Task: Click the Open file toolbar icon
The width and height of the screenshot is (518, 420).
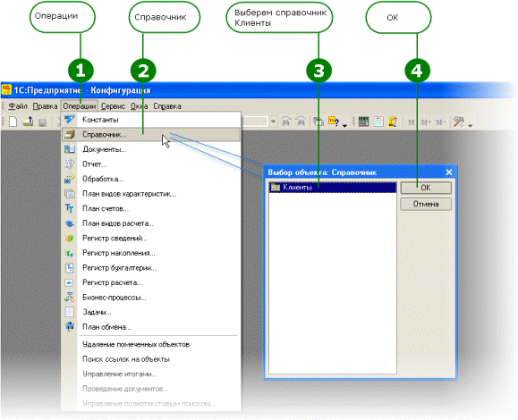Action: coord(28,122)
